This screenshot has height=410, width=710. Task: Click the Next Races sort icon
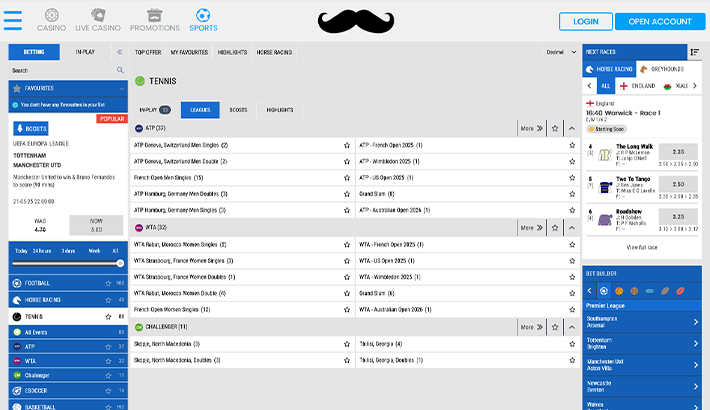[694, 52]
